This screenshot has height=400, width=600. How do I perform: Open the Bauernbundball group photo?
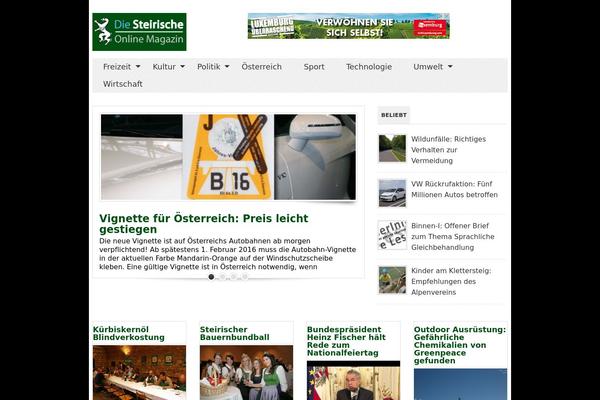tap(246, 373)
